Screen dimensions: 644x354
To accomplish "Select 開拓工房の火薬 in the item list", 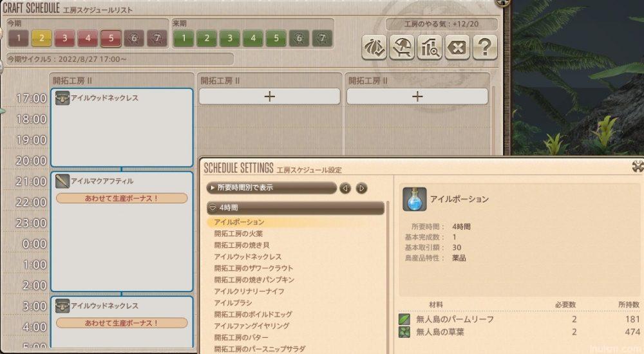I will pos(239,234).
